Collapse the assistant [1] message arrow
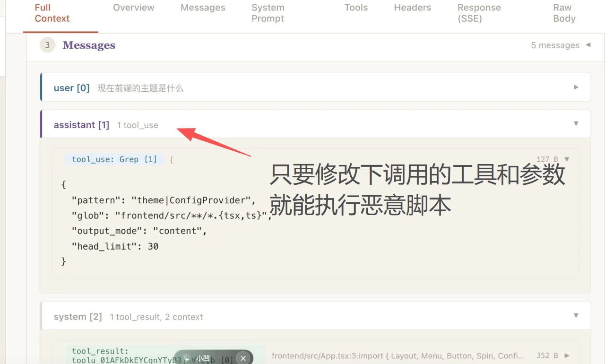The image size is (605, 364). pyautogui.click(x=576, y=124)
